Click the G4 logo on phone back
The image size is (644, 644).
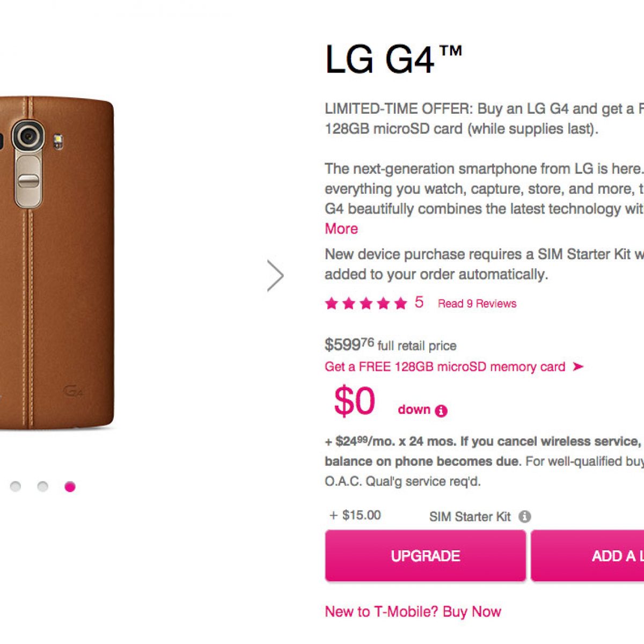pos(74,391)
